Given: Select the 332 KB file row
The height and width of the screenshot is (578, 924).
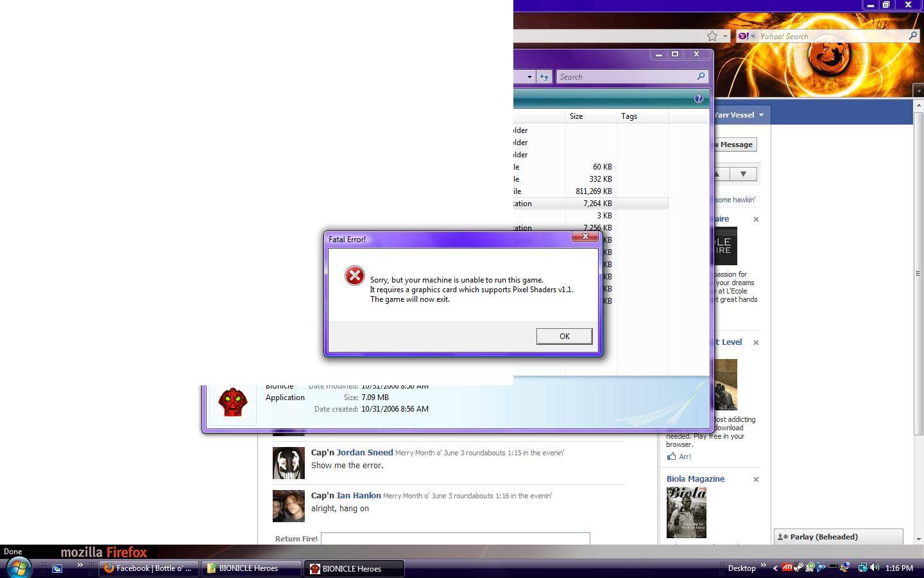Looking at the screenshot, I should point(590,179).
